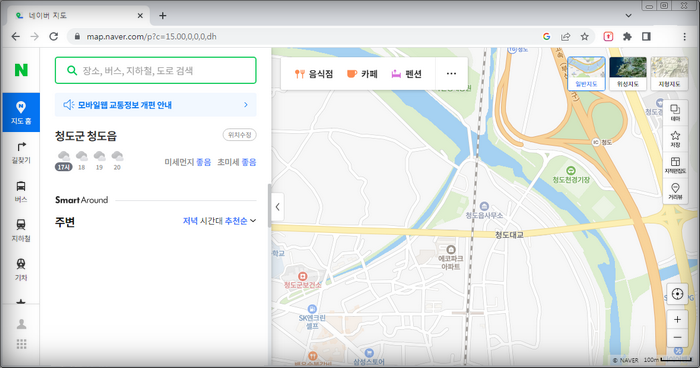Zoom in with the map plus button
This screenshot has height=368, width=700.
click(677, 319)
